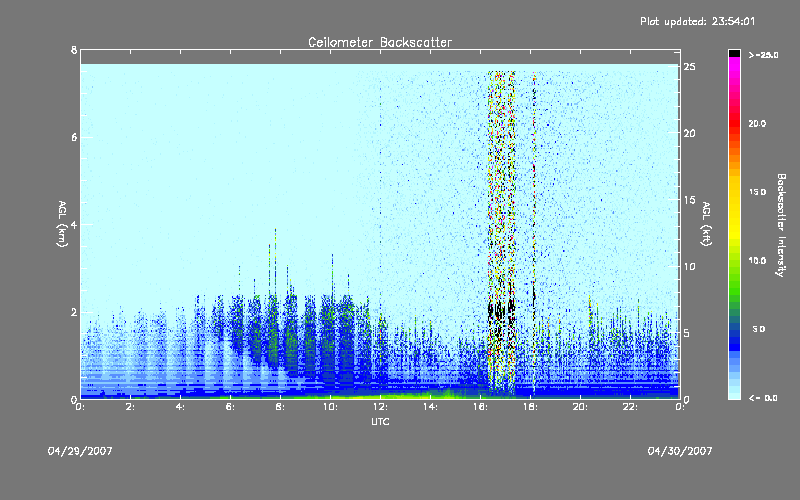This screenshot has height=500, width=800.
Task: Click the "10.0" colorbar value label
Action: [x=757, y=261]
